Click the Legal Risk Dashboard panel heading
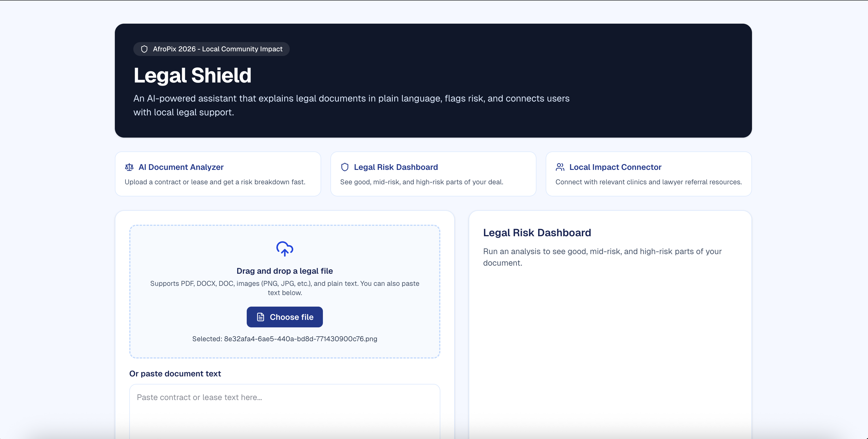Viewport: 868px width, 439px height. [x=537, y=233]
